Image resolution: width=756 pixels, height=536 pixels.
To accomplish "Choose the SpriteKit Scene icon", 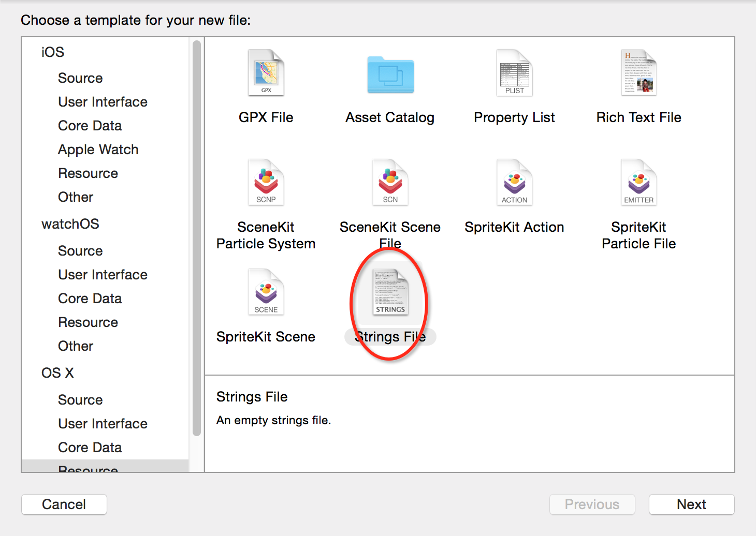I will tap(266, 292).
